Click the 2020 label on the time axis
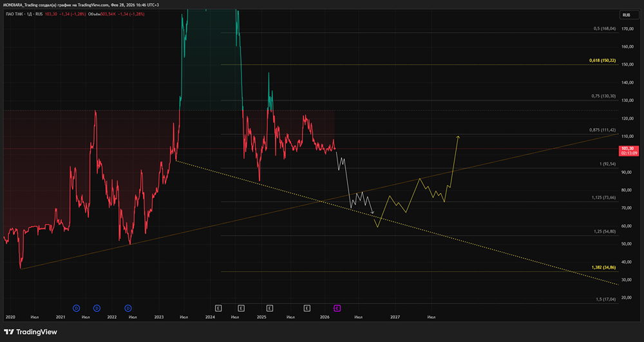This screenshot has height=342, width=644. click(x=10, y=317)
